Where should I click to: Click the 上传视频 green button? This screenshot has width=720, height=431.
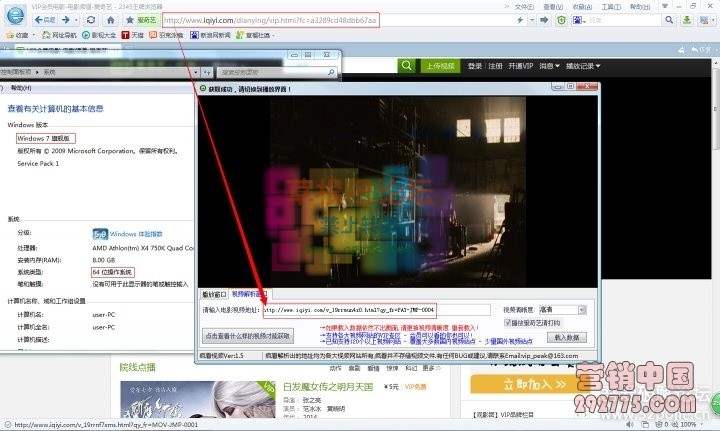pyautogui.click(x=440, y=66)
